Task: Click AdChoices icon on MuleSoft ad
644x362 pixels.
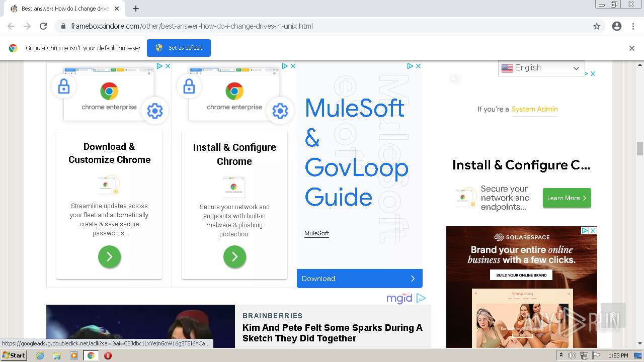Action: coord(410,66)
